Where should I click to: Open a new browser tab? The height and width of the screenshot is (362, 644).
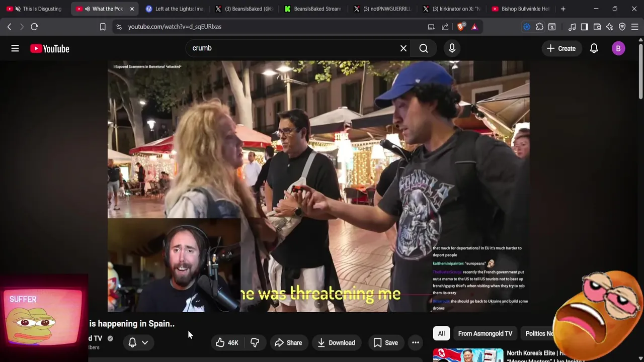point(563,9)
